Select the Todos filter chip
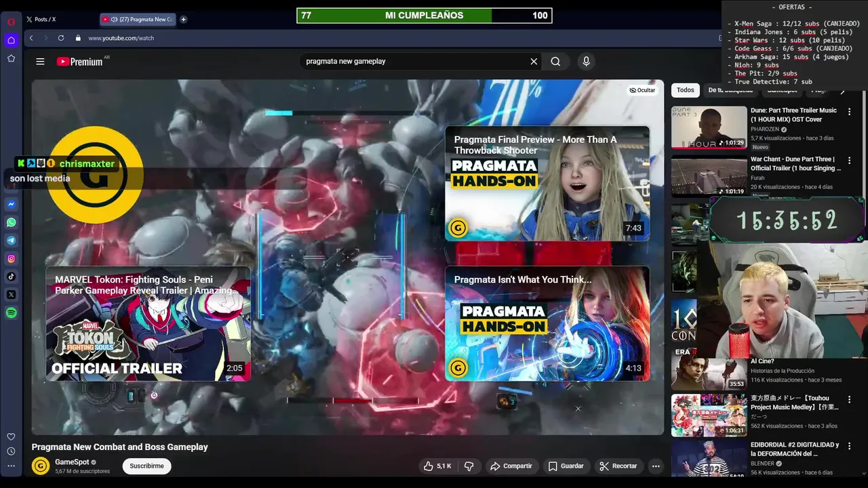The image size is (868, 488). coord(686,90)
